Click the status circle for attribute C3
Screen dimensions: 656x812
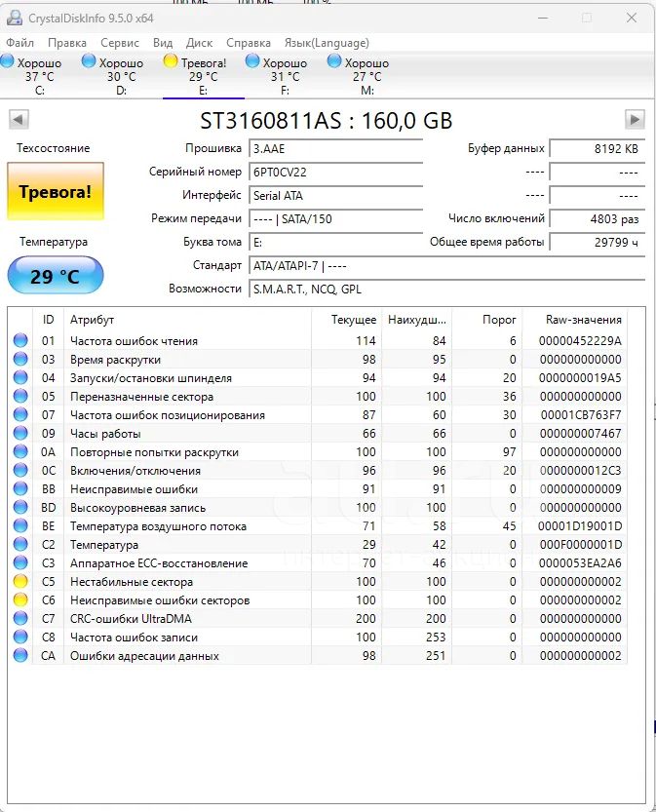pos(20,562)
